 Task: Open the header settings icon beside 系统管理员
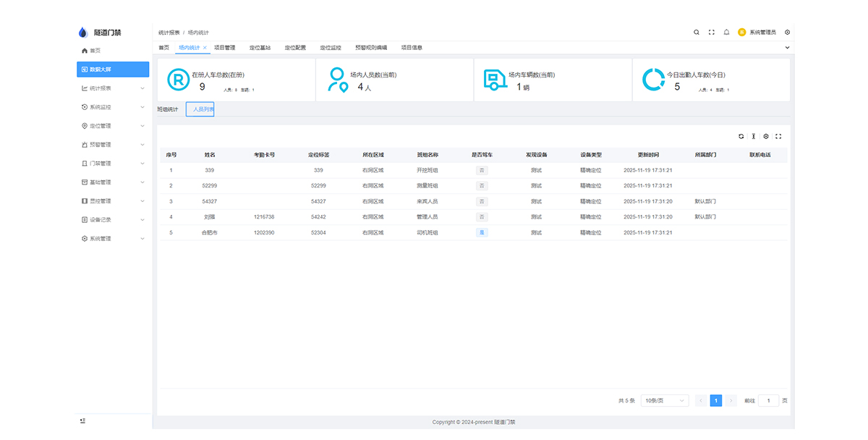[787, 33]
